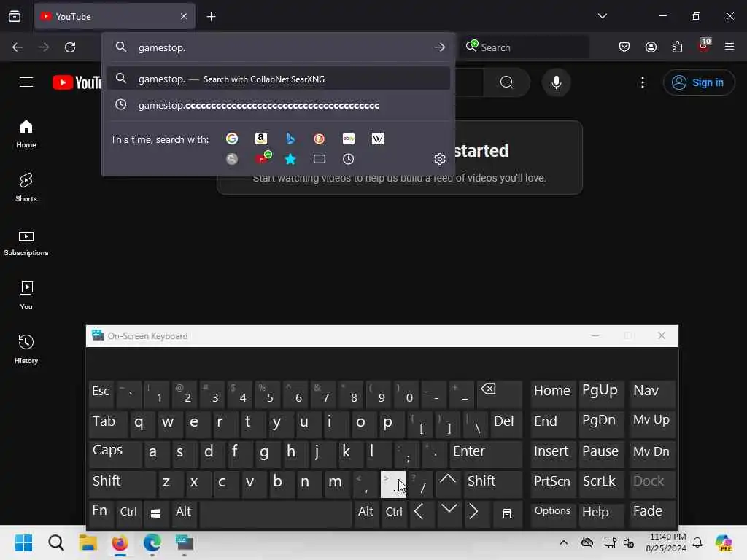Click in the gamestop. address bar field
747x560 pixels.
tap(279, 47)
